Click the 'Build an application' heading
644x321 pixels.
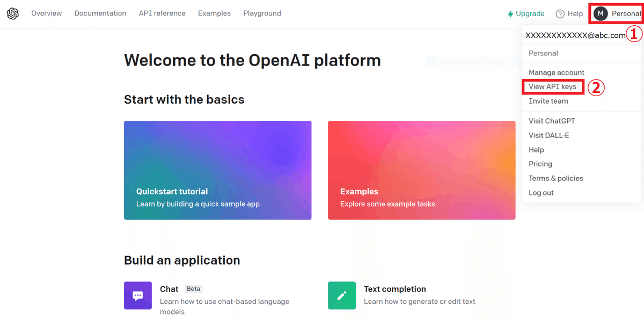(182, 260)
